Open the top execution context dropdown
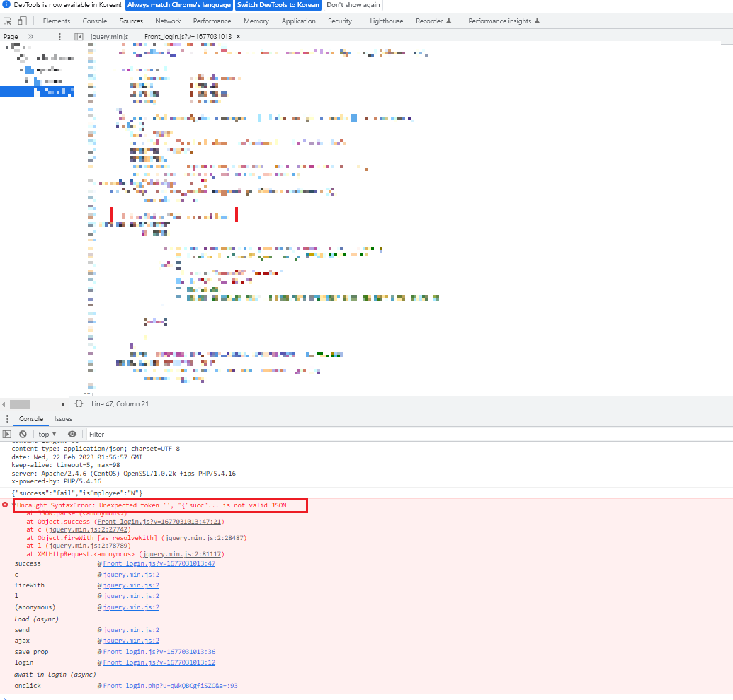This screenshot has width=733, height=700. pos(46,434)
